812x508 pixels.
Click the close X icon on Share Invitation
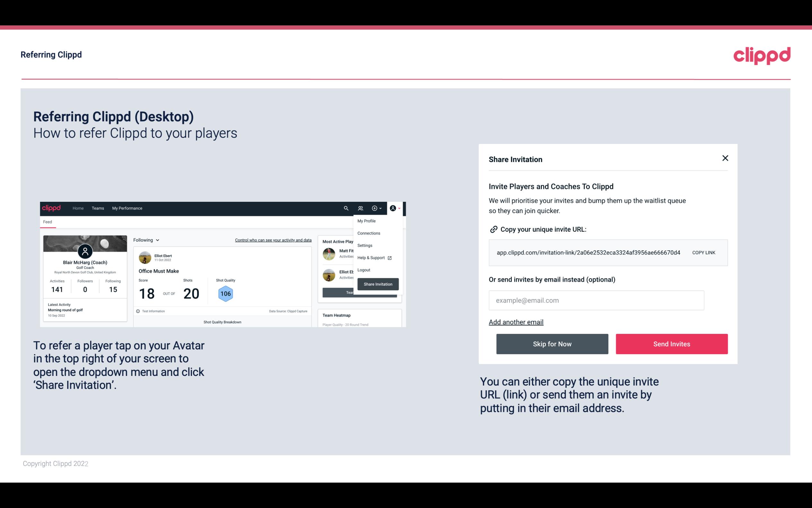point(724,158)
